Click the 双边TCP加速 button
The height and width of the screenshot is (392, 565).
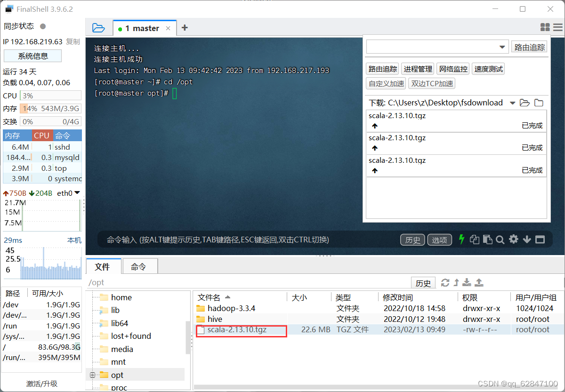point(432,83)
